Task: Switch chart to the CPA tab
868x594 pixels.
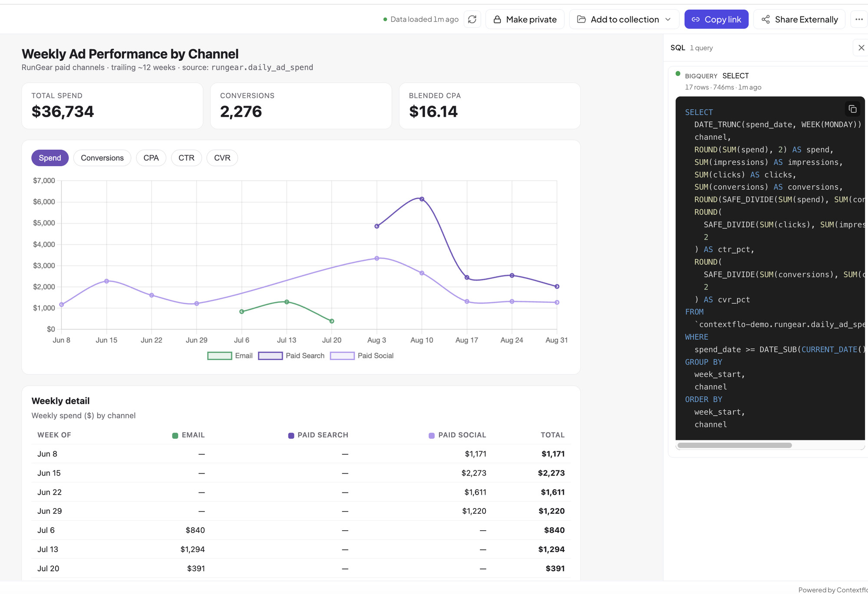Action: [151, 158]
